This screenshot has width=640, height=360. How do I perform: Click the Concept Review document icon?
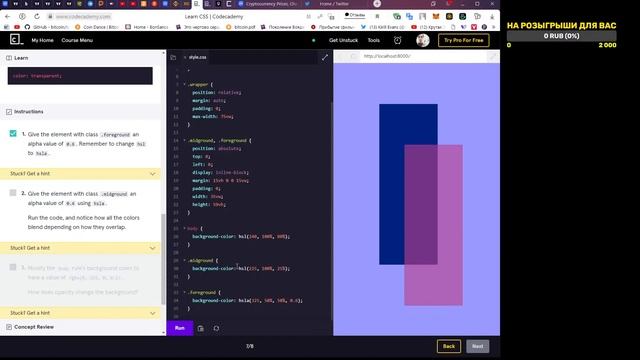[9, 327]
